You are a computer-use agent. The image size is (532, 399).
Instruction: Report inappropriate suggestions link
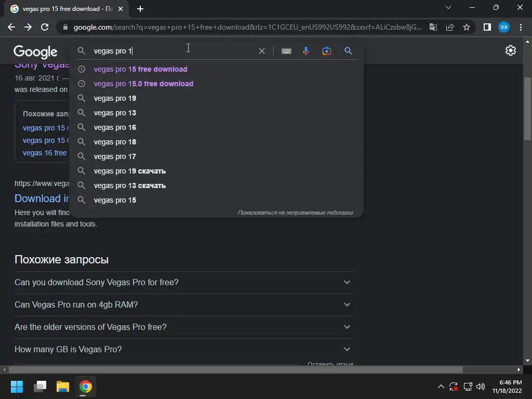tap(295, 212)
